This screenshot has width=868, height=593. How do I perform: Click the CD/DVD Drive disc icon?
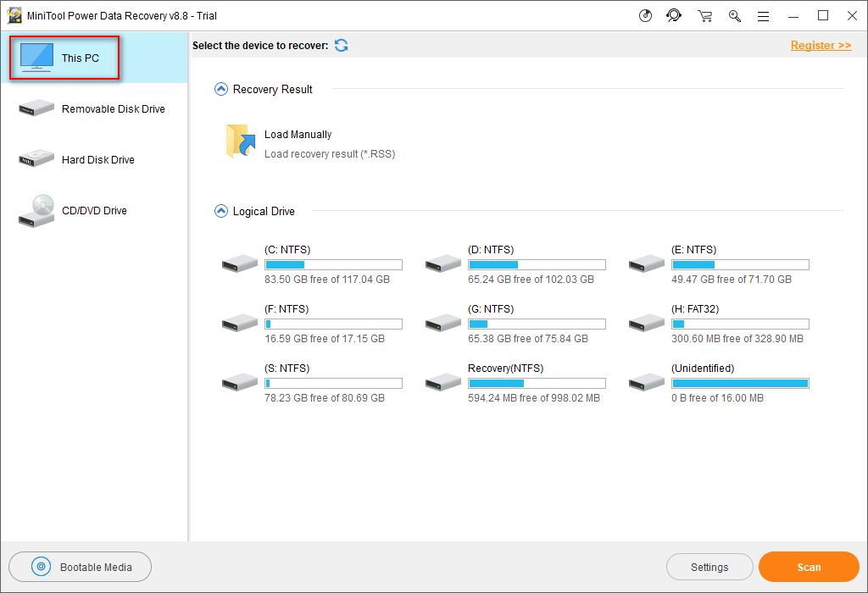click(x=36, y=211)
